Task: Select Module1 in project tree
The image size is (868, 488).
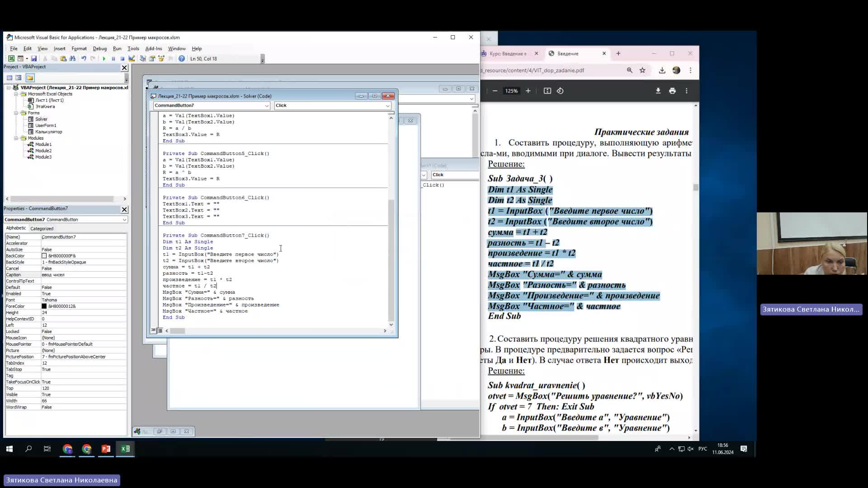Action: click(43, 145)
